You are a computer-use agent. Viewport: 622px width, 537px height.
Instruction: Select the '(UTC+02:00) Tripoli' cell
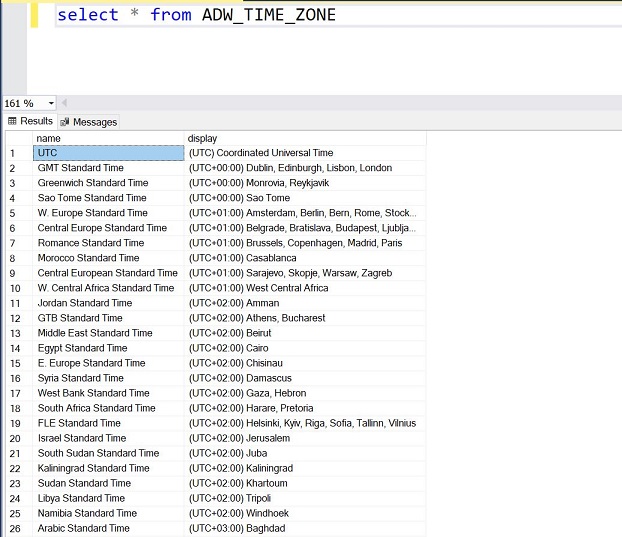pyautogui.click(x=305, y=499)
